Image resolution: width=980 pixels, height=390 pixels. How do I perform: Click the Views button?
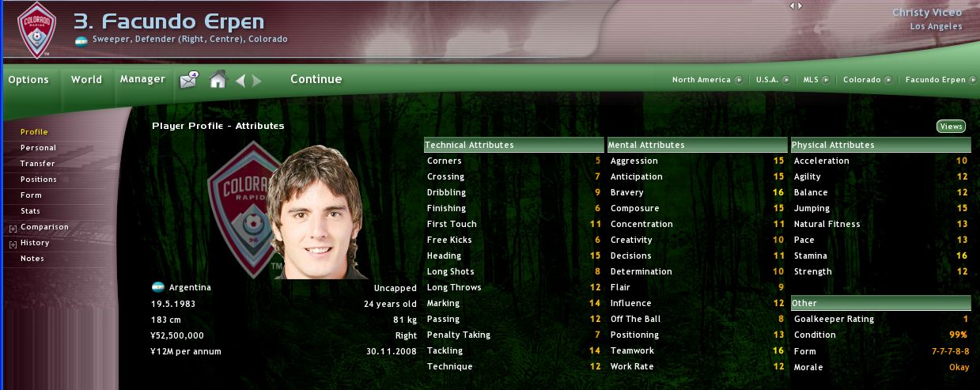pos(951,127)
